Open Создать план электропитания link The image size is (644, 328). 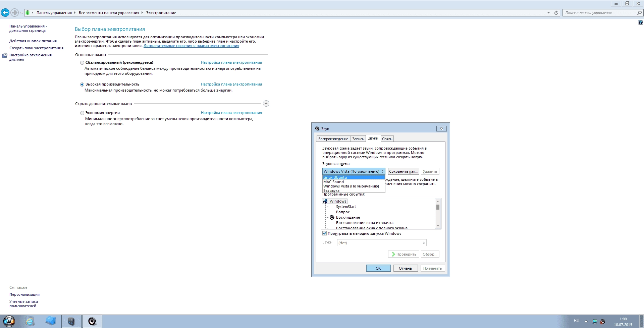click(x=36, y=48)
